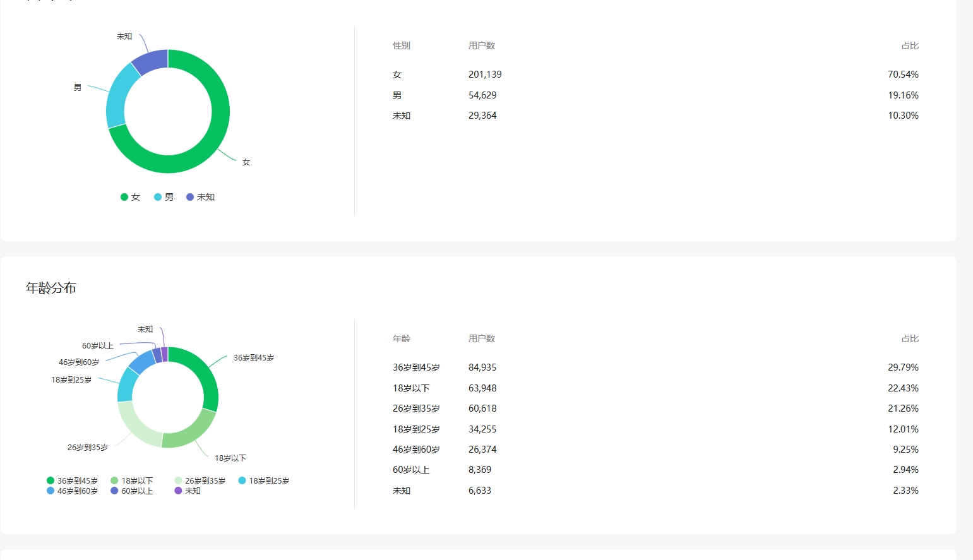
Task: Select the 18岁以下 row label in age table
Action: point(411,388)
